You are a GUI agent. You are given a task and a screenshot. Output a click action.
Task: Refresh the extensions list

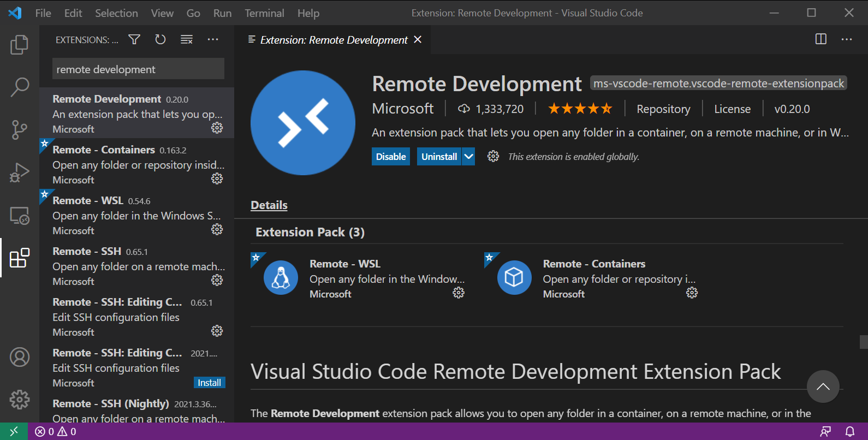click(x=160, y=39)
